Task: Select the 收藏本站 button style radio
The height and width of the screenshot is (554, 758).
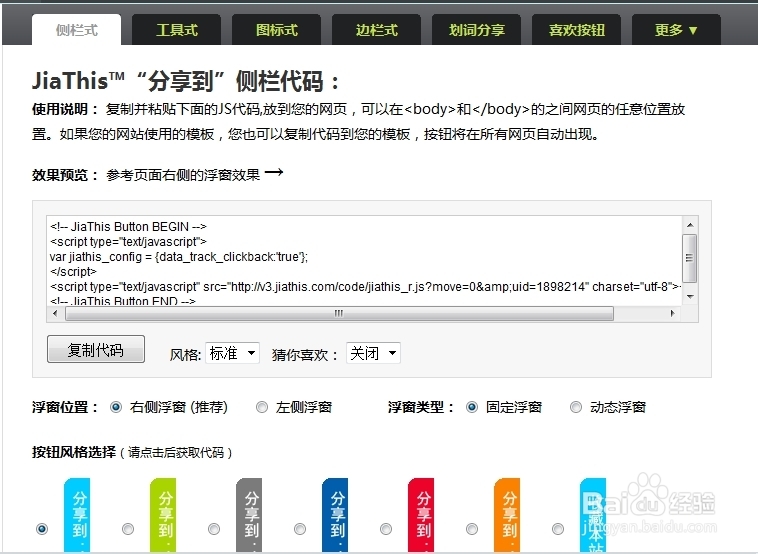Action: click(558, 529)
